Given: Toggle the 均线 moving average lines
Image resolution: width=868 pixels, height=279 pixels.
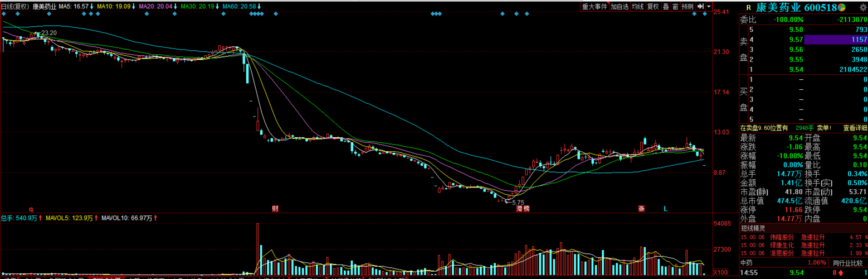Looking at the screenshot, I should coord(638,7).
